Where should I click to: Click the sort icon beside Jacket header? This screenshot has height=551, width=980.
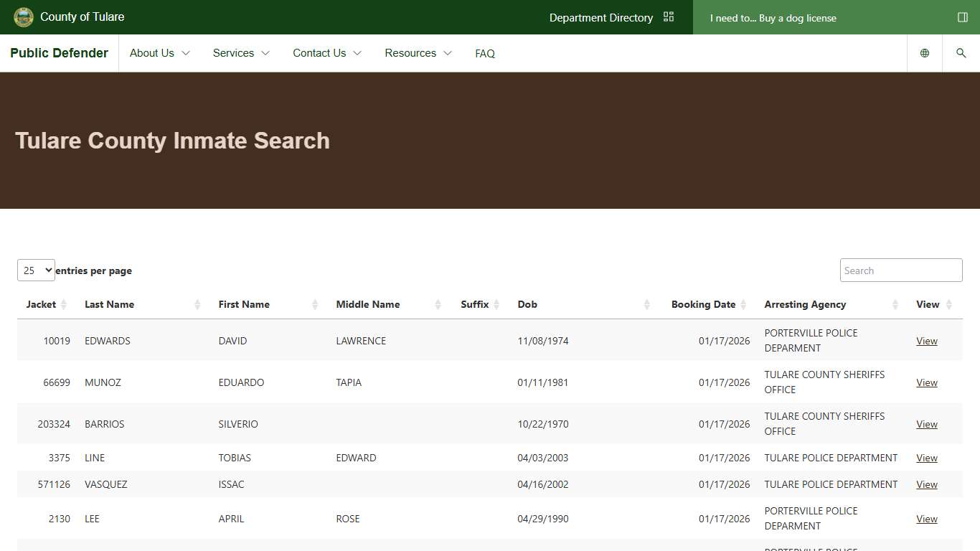coord(65,304)
